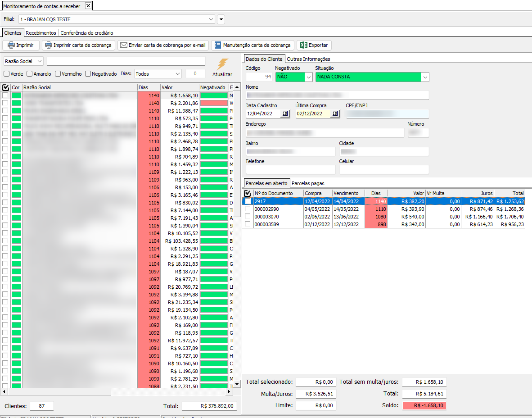532x418 pixels.
Task: Toggle the Negativado filter checkbox
Action: point(88,74)
